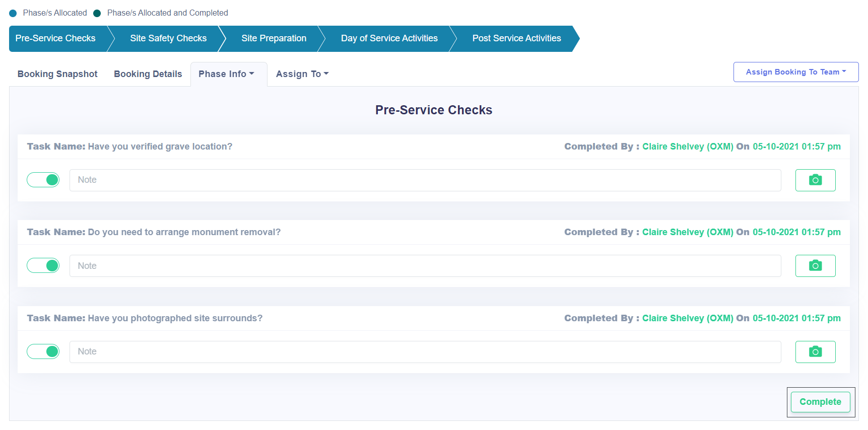Select the Site Safety Checks phase step
The width and height of the screenshot is (868, 430).
[x=168, y=38]
